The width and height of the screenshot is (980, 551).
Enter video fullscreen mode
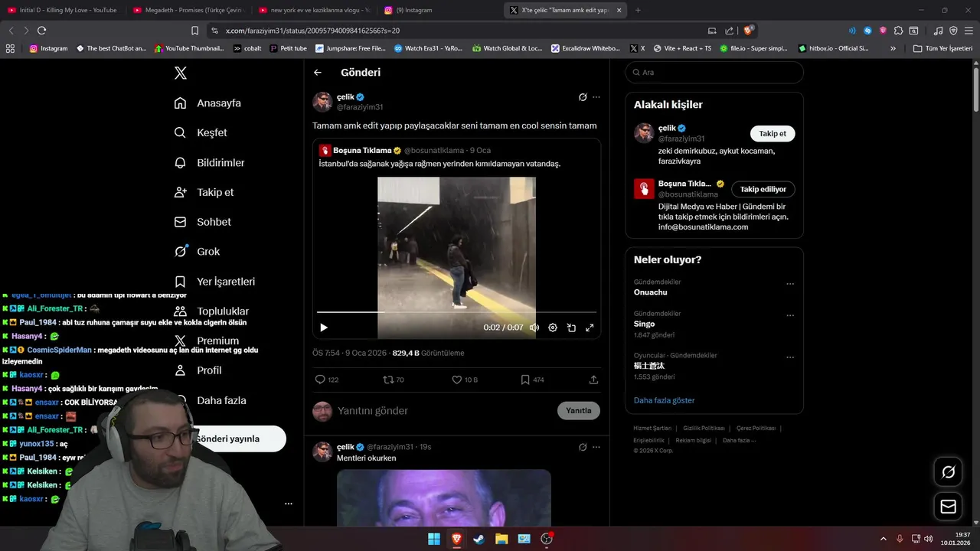pyautogui.click(x=590, y=328)
